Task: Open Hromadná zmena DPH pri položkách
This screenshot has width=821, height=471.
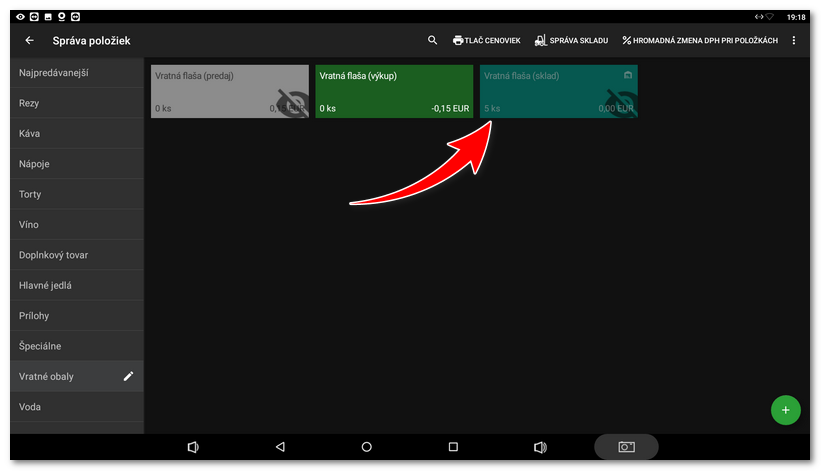Action: 700,40
